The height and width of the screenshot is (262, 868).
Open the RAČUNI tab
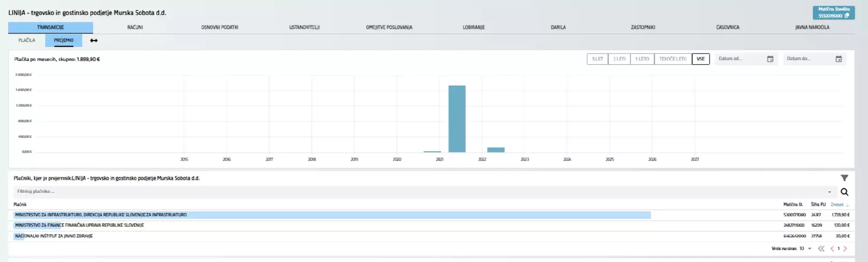click(x=135, y=27)
